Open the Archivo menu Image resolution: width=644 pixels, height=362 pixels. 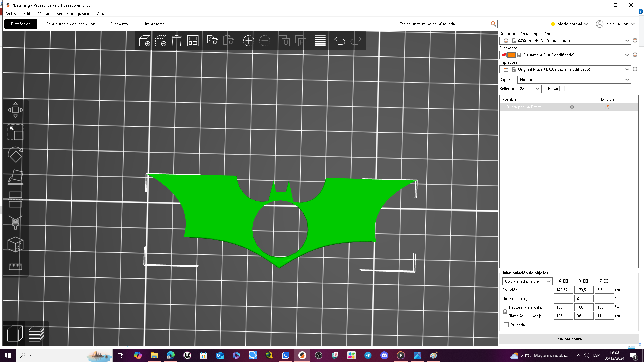(x=12, y=14)
